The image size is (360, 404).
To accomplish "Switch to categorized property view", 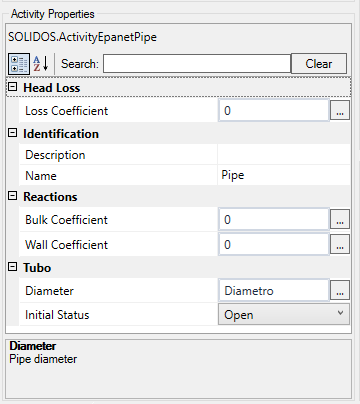I will coord(19,64).
